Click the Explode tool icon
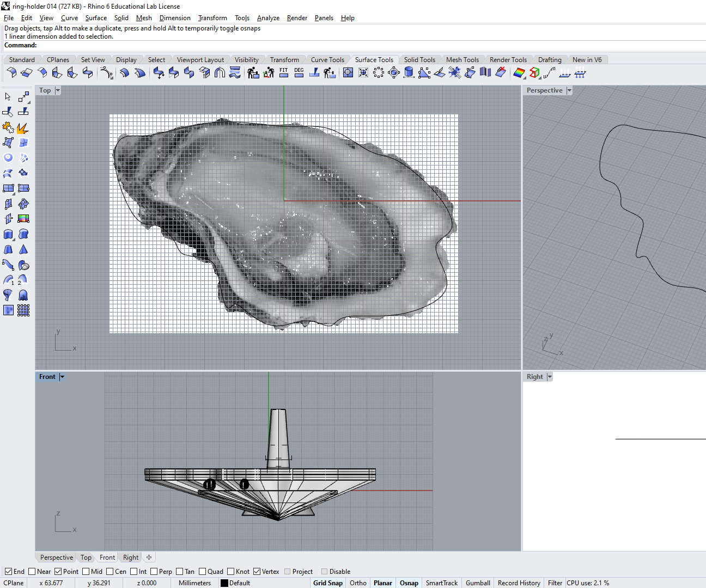Screen dimensions: 706x588 click(23, 128)
